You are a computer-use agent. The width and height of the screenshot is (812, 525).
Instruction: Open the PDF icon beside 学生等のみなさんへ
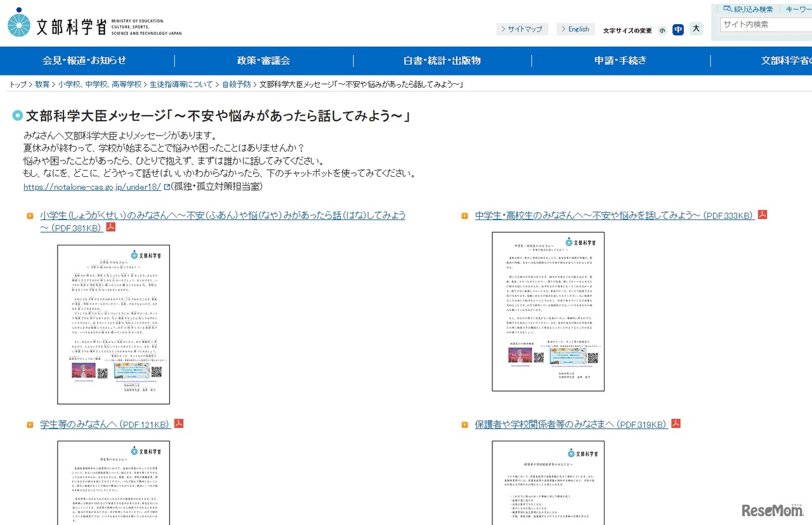pyautogui.click(x=178, y=424)
